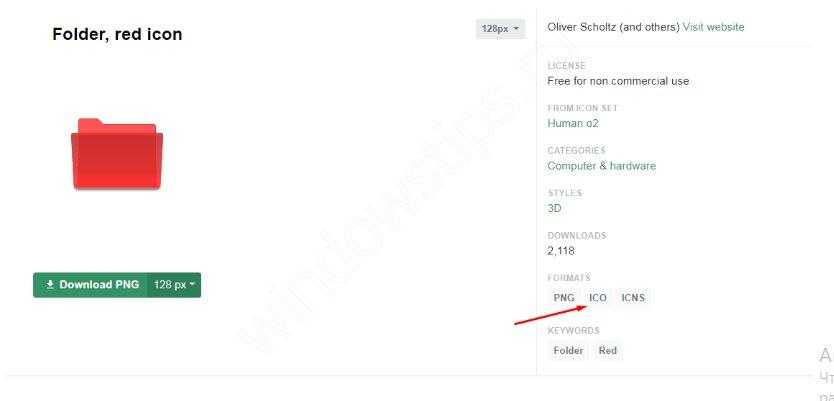Browse the Computer category link
Screen dimensions: 834x401
click(572, 166)
